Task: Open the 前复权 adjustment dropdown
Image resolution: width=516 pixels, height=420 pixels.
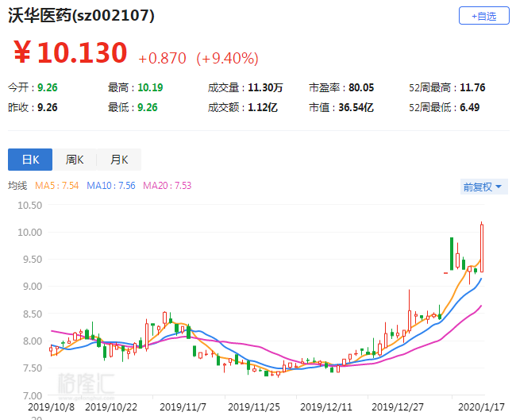Action: click(483, 187)
